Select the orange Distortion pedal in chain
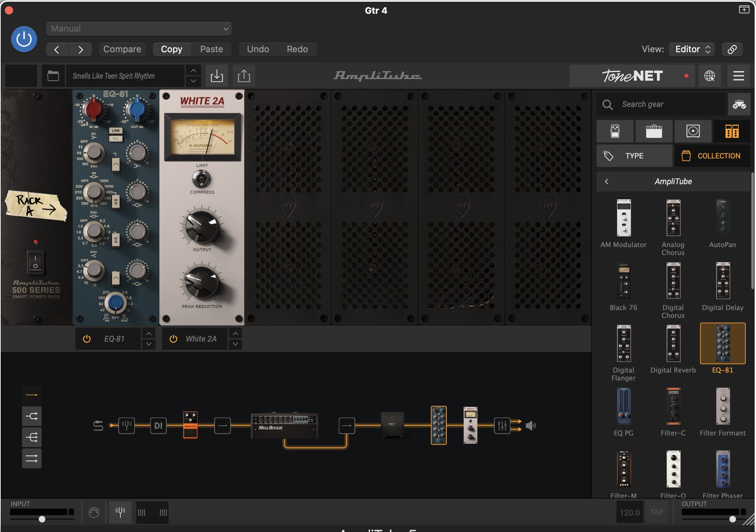 (x=190, y=425)
